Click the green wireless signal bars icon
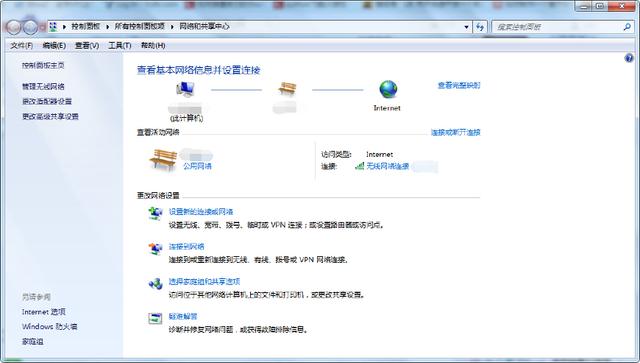Viewport: 640px width, 363px height. (360, 166)
